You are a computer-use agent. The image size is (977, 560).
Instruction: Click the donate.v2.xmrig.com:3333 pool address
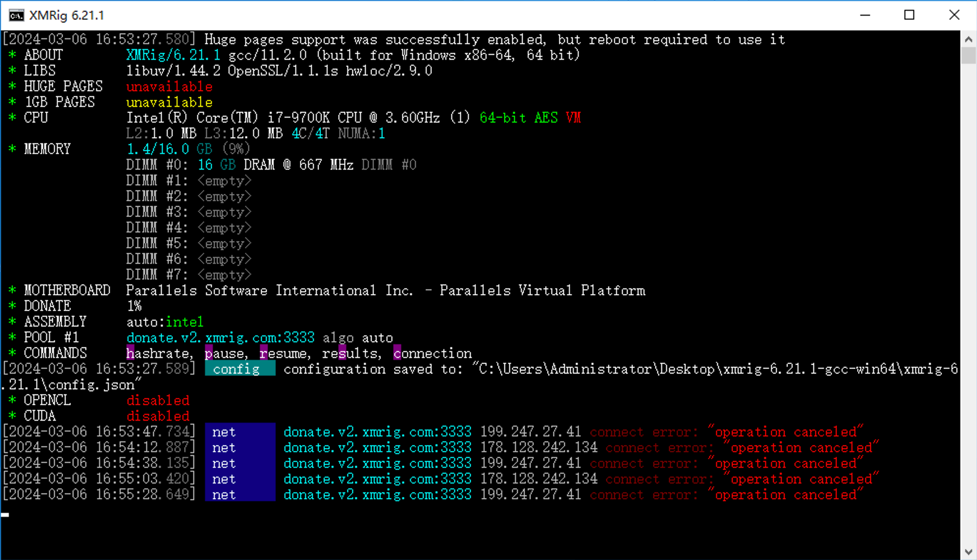coord(220,337)
